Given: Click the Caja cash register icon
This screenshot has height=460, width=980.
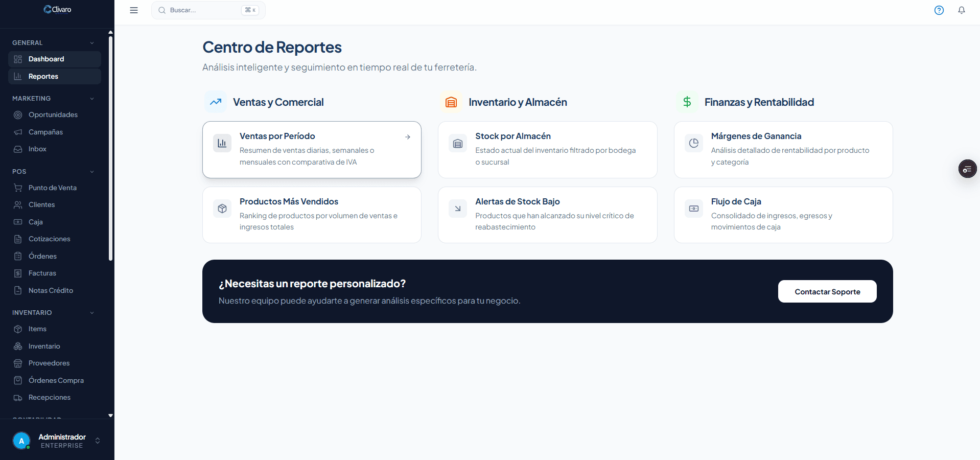Looking at the screenshot, I should click(x=18, y=222).
